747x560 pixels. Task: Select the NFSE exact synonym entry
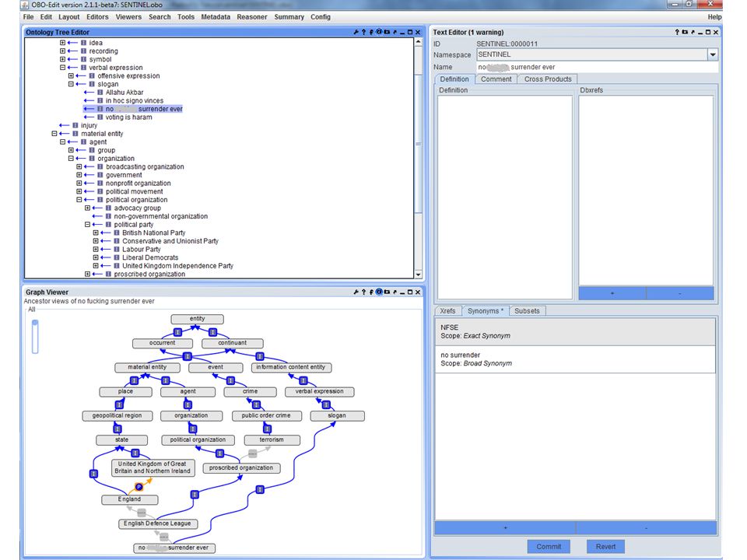point(576,332)
